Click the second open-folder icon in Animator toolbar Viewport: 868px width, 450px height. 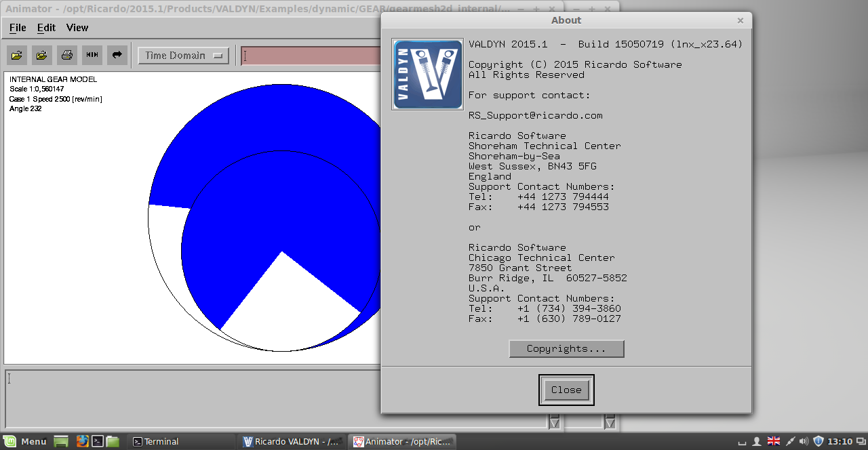click(x=42, y=55)
